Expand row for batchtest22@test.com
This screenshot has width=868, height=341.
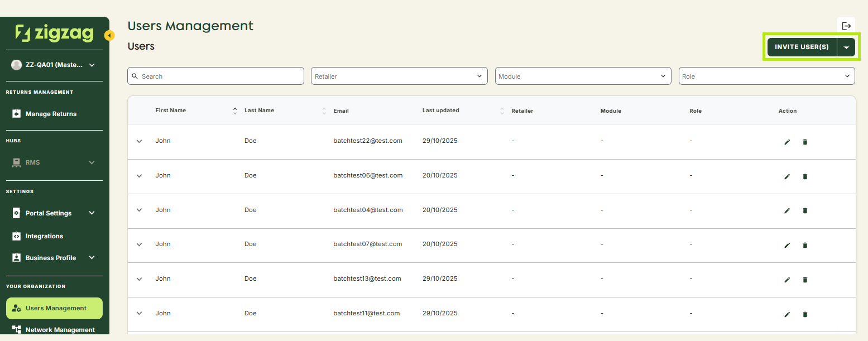click(140, 141)
